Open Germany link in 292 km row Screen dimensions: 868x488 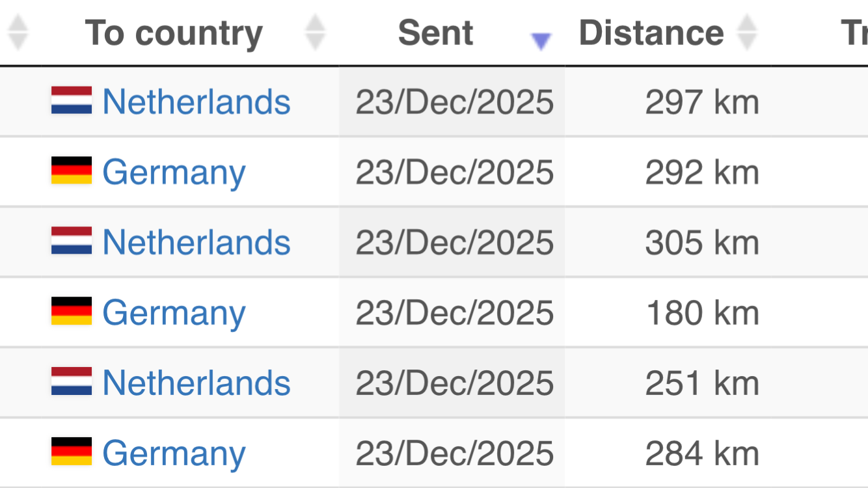pos(174,172)
